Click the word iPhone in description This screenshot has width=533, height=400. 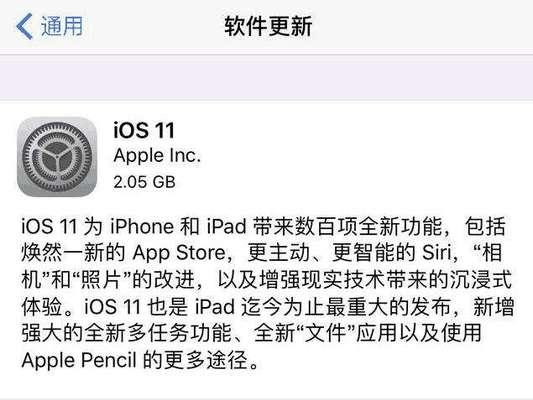141,226
